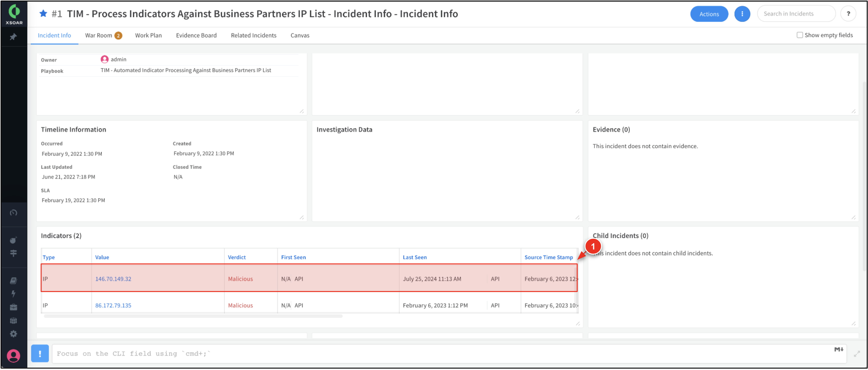
Task: Click the admin owner name
Action: 118,59
